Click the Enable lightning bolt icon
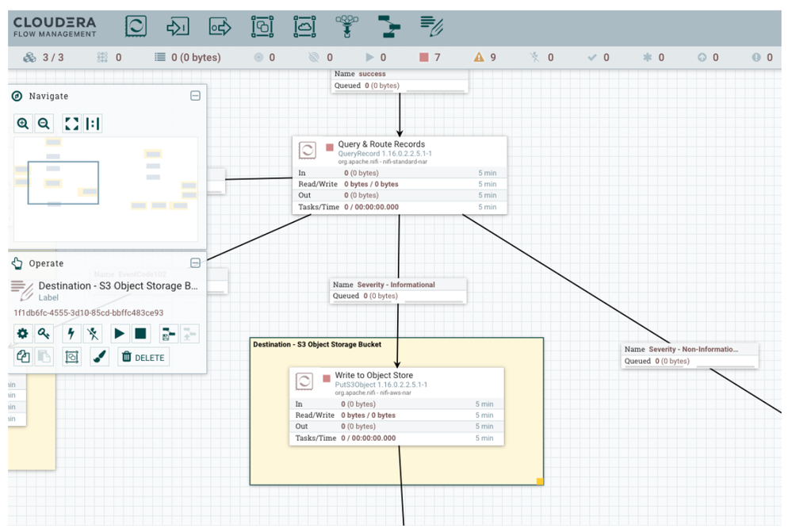The height and width of the screenshot is (532, 792). pyautogui.click(x=71, y=334)
